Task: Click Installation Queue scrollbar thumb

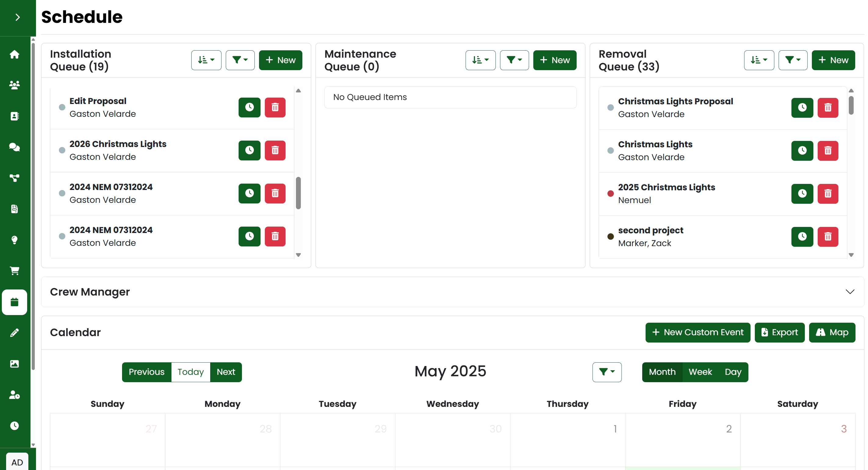Action: click(298, 193)
